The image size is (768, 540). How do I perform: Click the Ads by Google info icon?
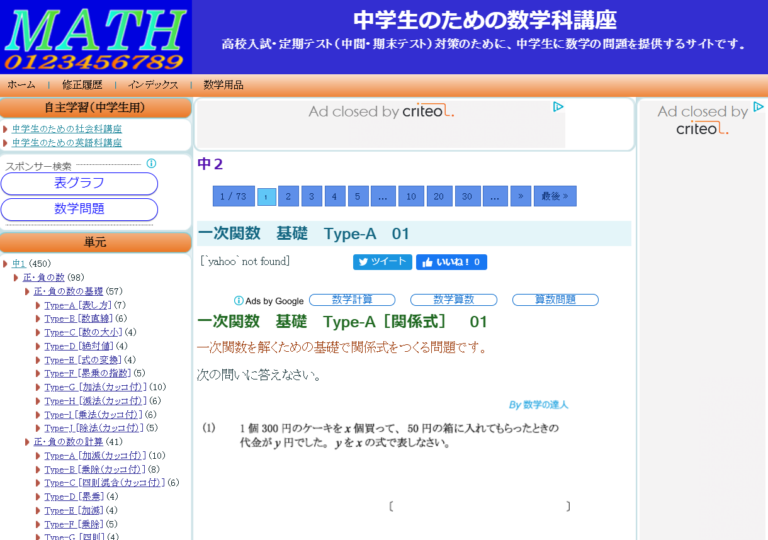click(239, 300)
